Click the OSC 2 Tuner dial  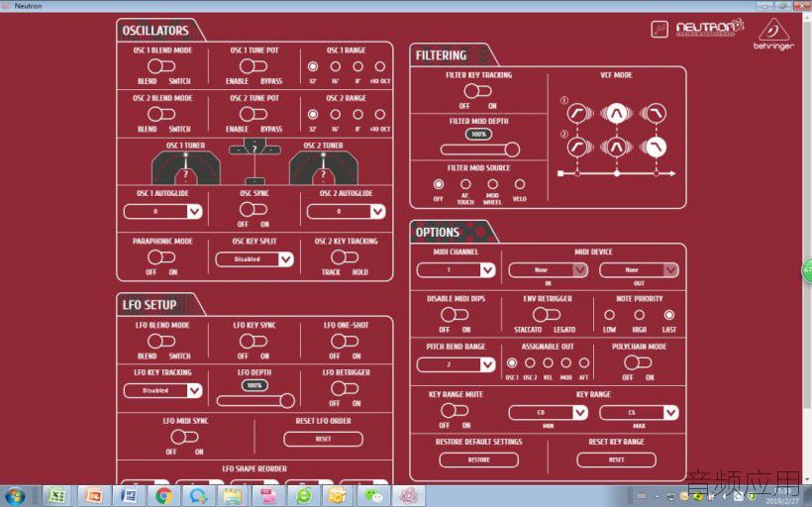click(324, 167)
